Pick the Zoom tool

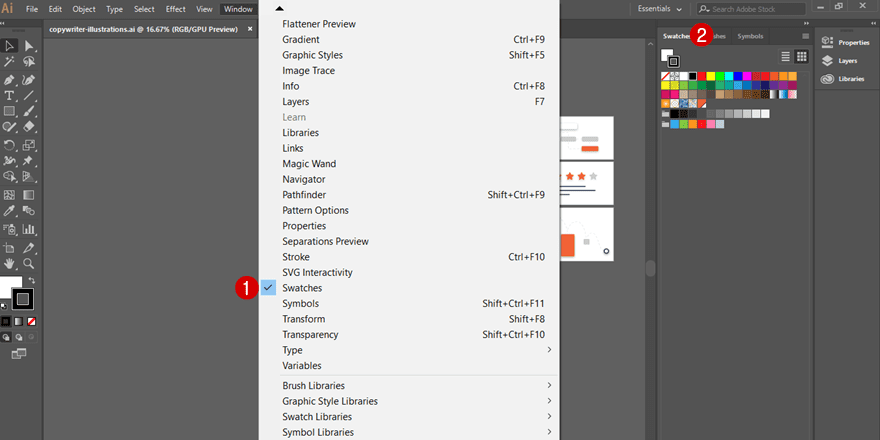[x=29, y=263]
